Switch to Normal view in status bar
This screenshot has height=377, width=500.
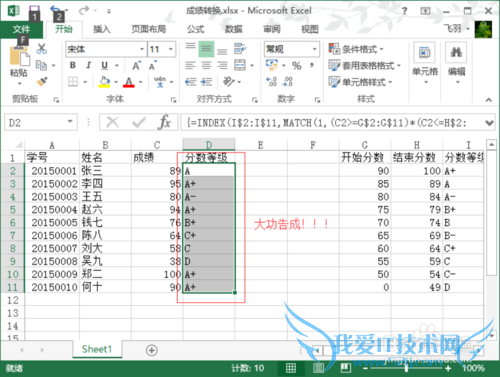[x=290, y=368]
